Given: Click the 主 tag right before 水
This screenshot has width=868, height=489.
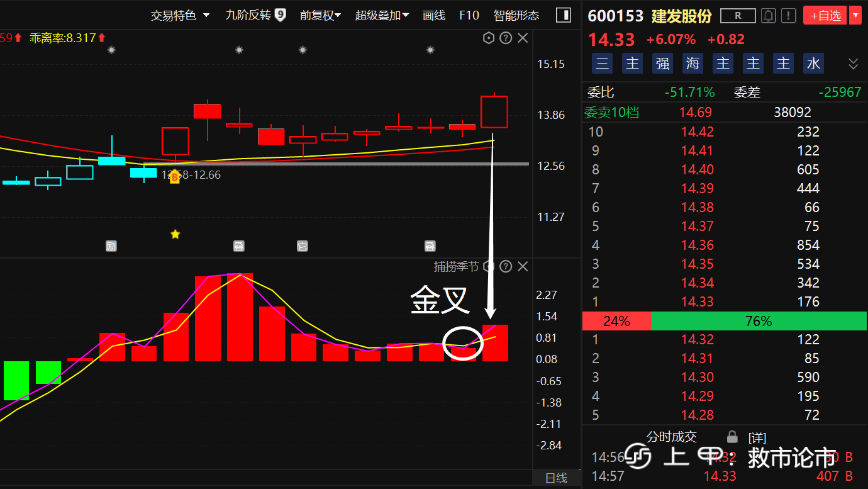Looking at the screenshot, I should coord(783,64).
